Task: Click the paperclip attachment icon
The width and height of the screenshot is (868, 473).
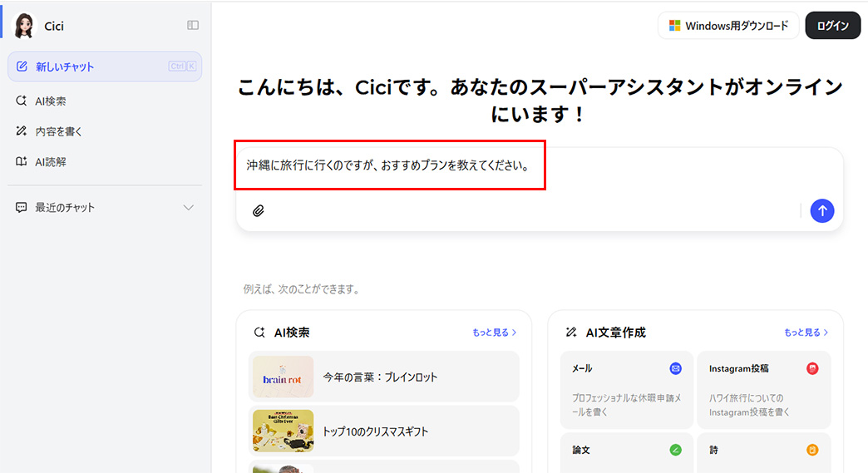Action: (259, 211)
